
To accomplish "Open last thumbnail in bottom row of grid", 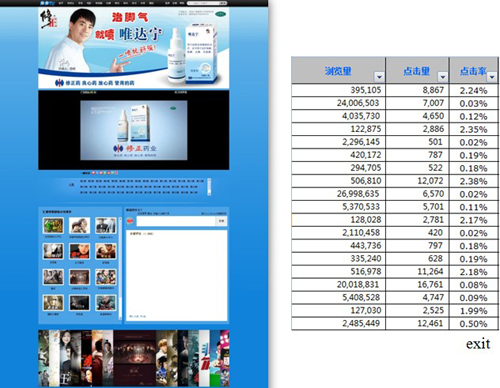I will (x=106, y=303).
